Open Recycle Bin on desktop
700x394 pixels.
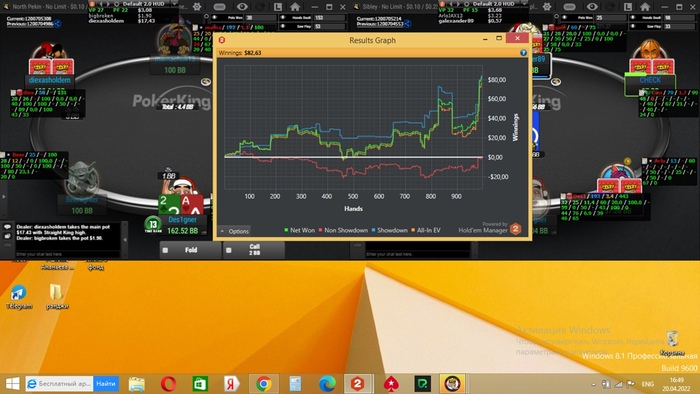pos(672,343)
